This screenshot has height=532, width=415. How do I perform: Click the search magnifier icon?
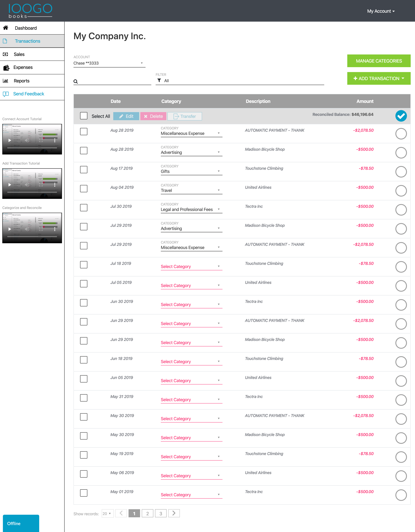coord(76,82)
